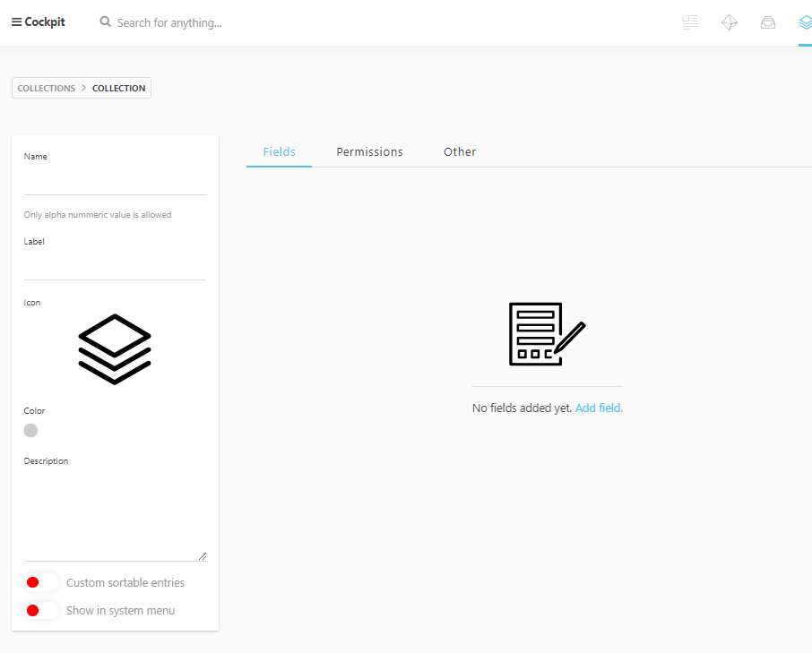Switch to the Permissions tab
The height and width of the screenshot is (653, 812).
coord(369,152)
